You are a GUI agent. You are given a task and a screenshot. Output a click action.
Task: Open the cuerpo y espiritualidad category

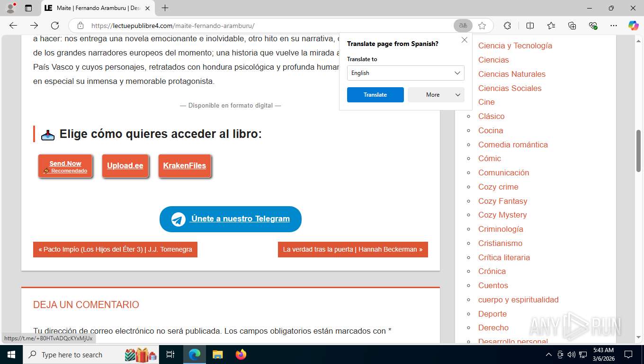[519, 300]
